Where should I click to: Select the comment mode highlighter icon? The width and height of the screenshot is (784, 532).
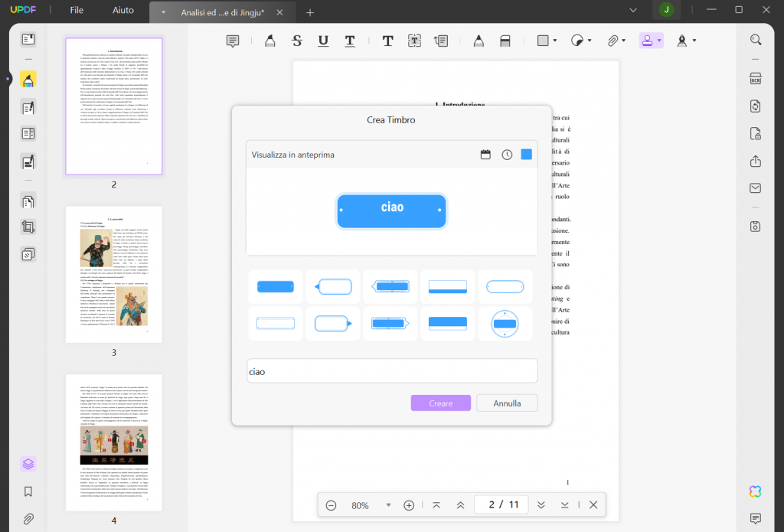28,80
